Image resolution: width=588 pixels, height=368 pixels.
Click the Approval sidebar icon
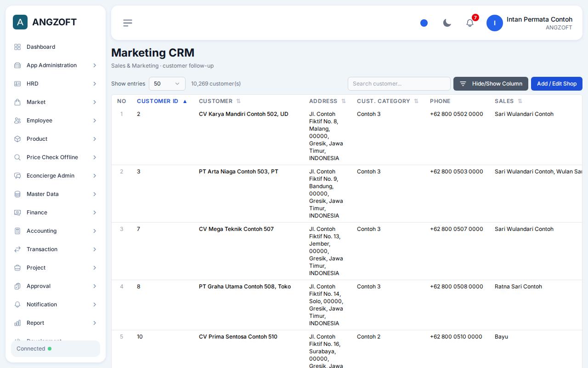(17, 286)
